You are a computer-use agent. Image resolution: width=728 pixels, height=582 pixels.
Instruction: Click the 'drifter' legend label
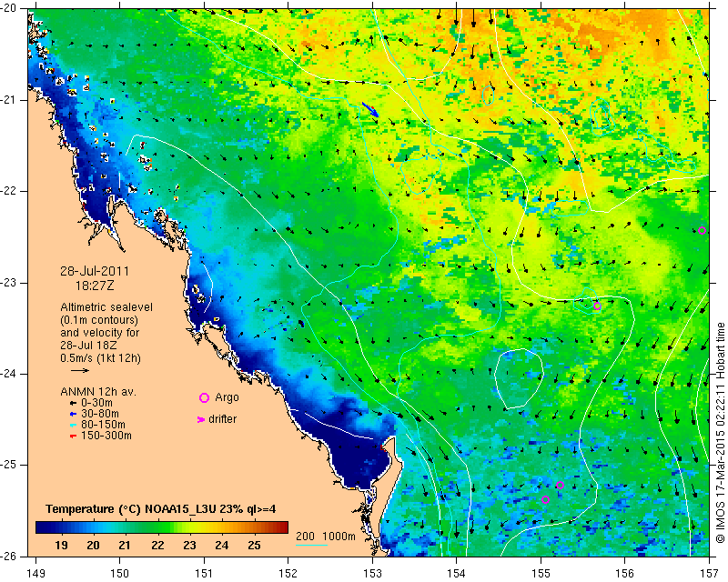(222, 419)
